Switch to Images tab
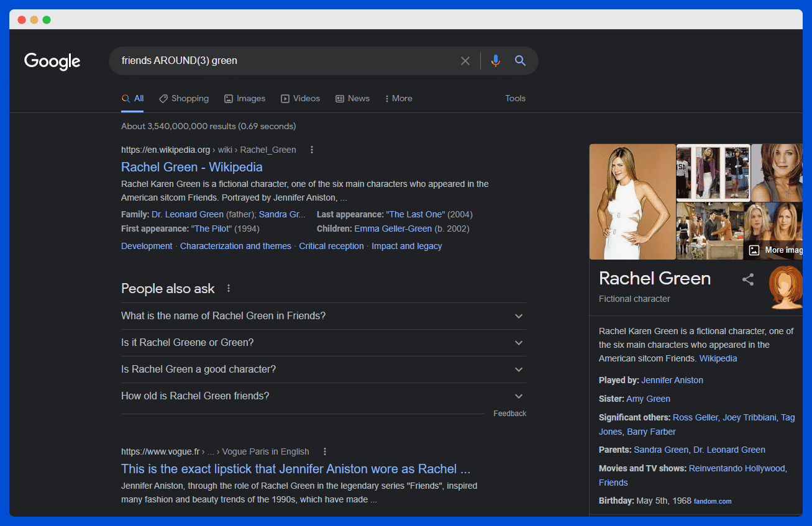The width and height of the screenshot is (812, 526). pos(245,98)
